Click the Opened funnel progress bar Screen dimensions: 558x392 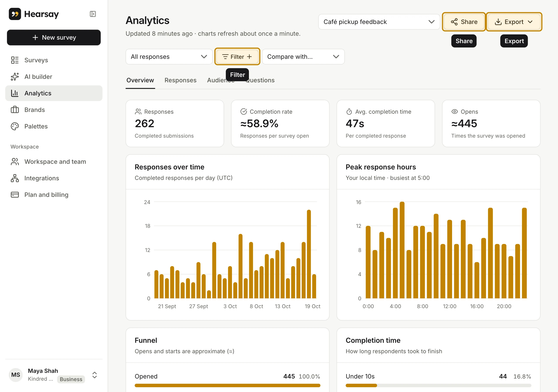pos(227,385)
